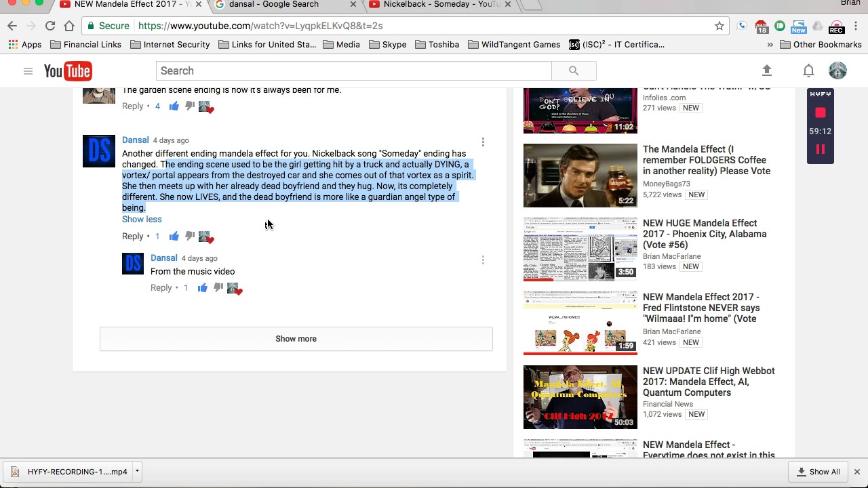Viewport: 868px width, 488px height.
Task: Click the YouTube logo
Action: pos(68,70)
